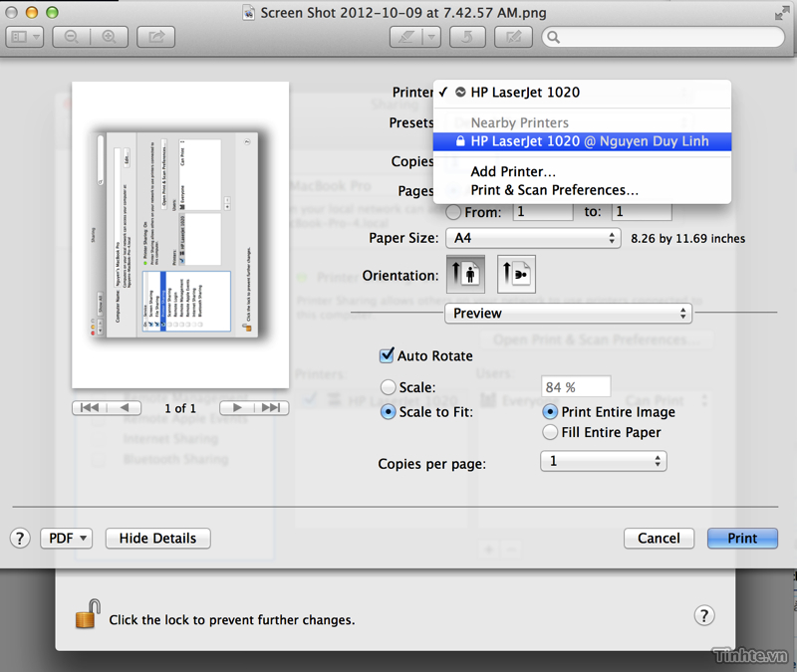Click the From page number field
The height and width of the screenshot is (672, 797).
[542, 212]
